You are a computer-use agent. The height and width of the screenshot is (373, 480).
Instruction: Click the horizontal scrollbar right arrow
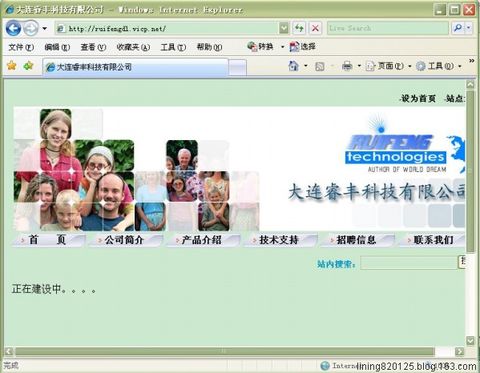460,351
